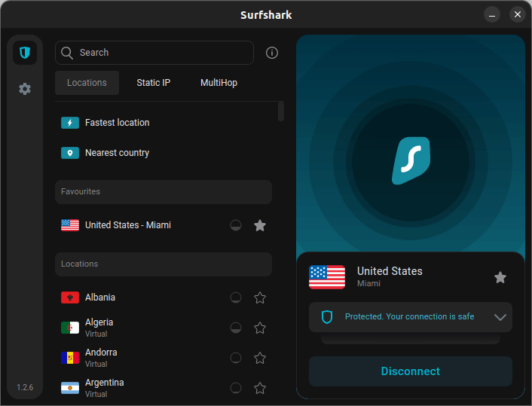The image size is (532, 406).
Task: Click the Algeria server load indicator
Action: click(x=236, y=328)
